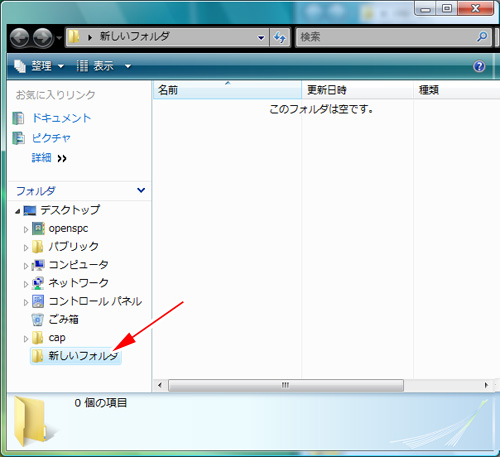Open the 表示 views menu
The height and width of the screenshot is (457, 500).
[104, 66]
